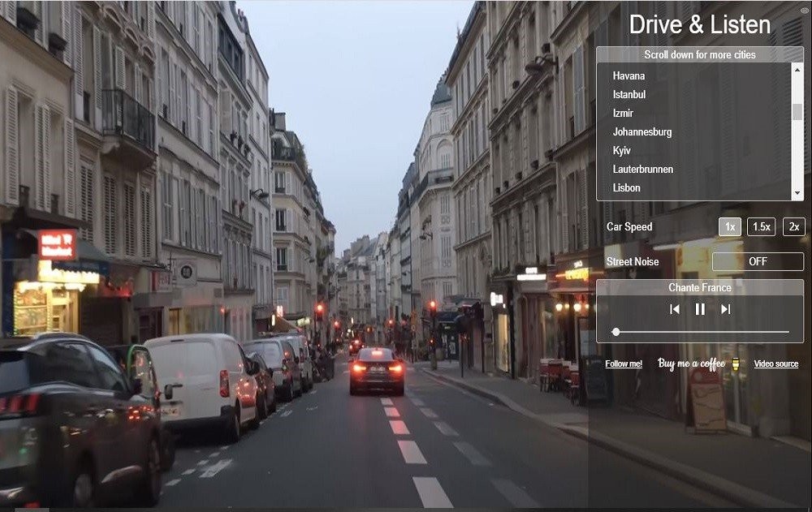Skip to the next radio station
The height and width of the screenshot is (512, 812).
726,309
